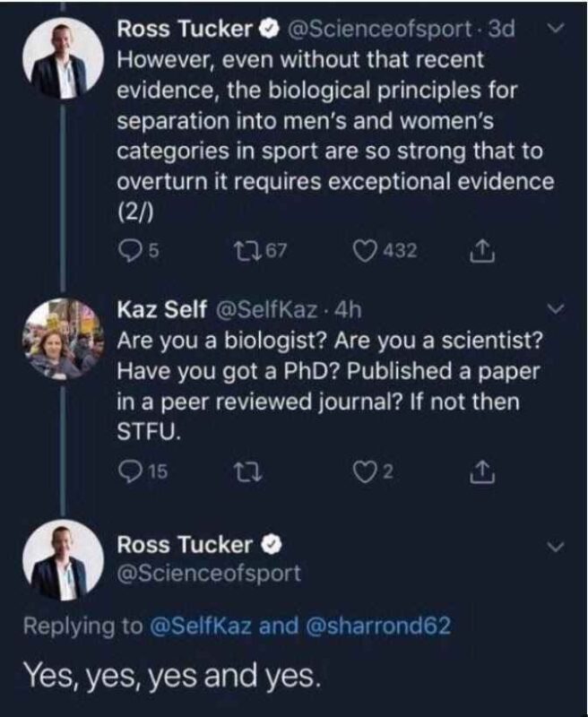Click the "Yes, yes, yes and yes." reply text
This screenshot has height=717, width=588.
tap(171, 671)
